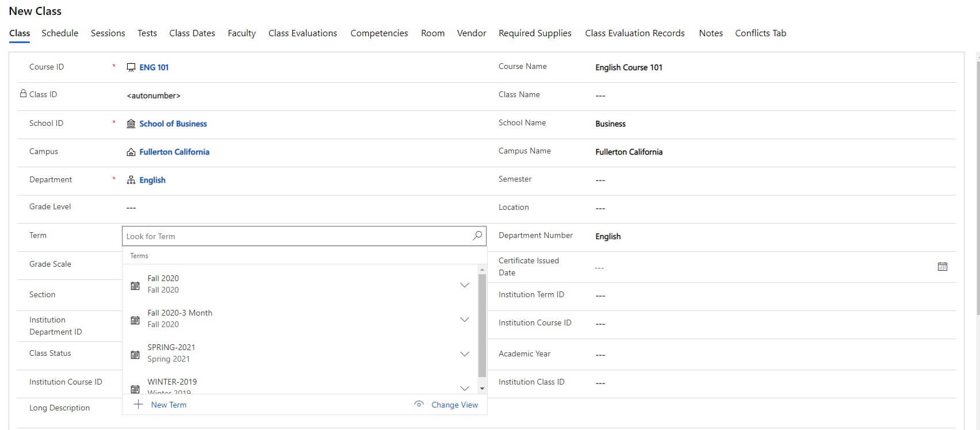Click the school building icon beside School of Business
The width and height of the screenshot is (980, 430).
(x=131, y=124)
